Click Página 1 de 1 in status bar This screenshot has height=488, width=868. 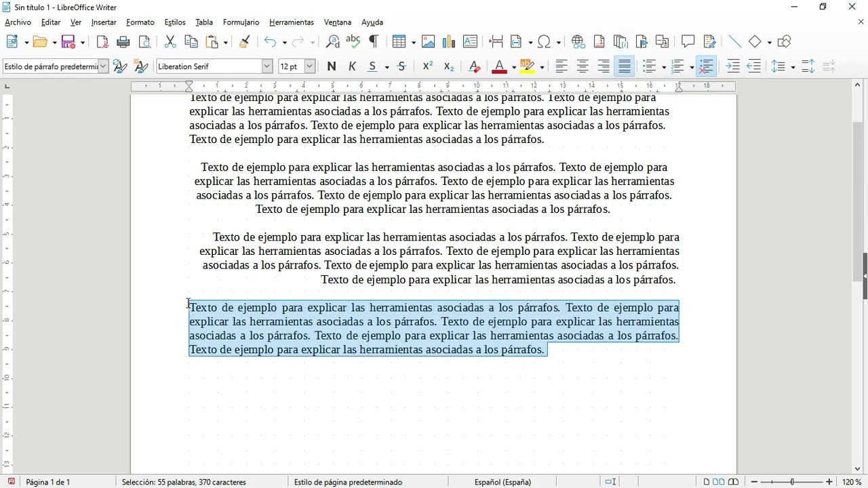(48, 482)
